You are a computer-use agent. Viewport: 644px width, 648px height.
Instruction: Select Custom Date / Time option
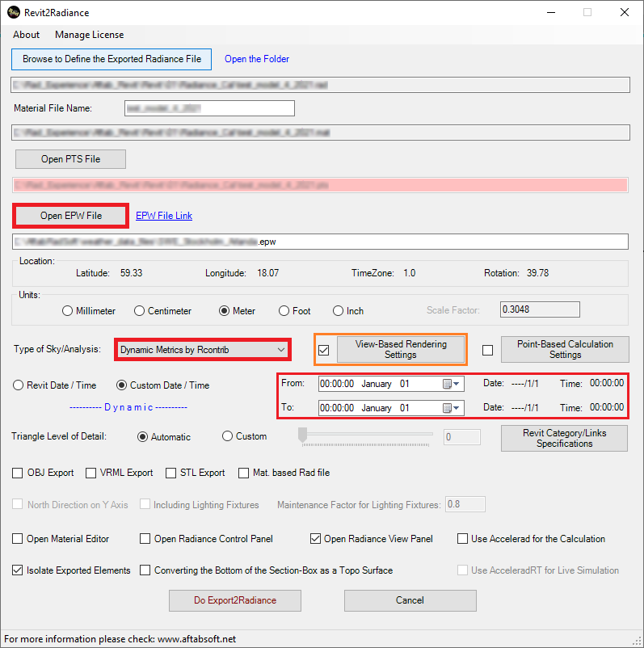click(121, 385)
